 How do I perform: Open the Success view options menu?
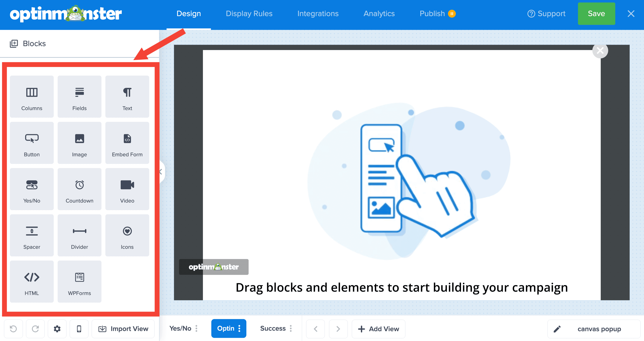tap(291, 328)
